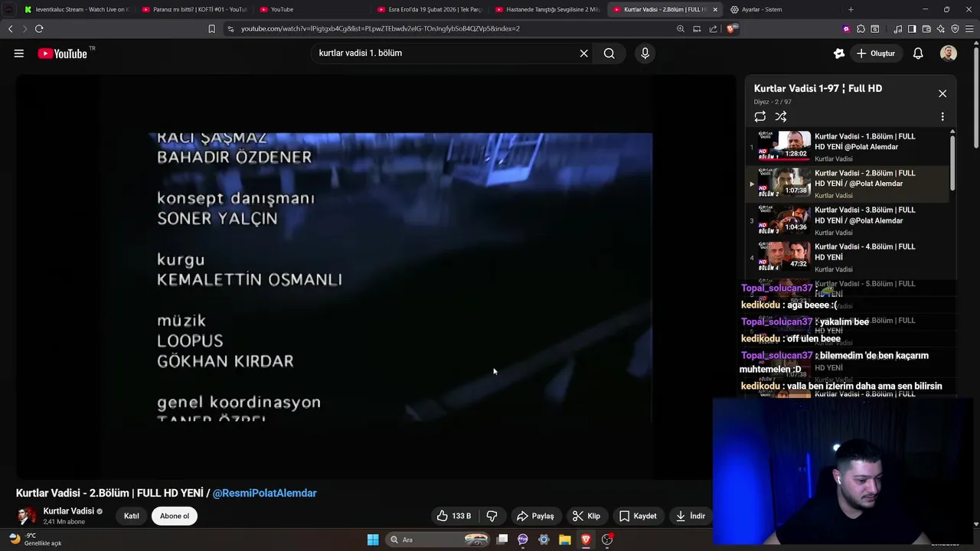Join channel with Katıl button
Viewport: 980px width, 551px height.
(x=132, y=516)
